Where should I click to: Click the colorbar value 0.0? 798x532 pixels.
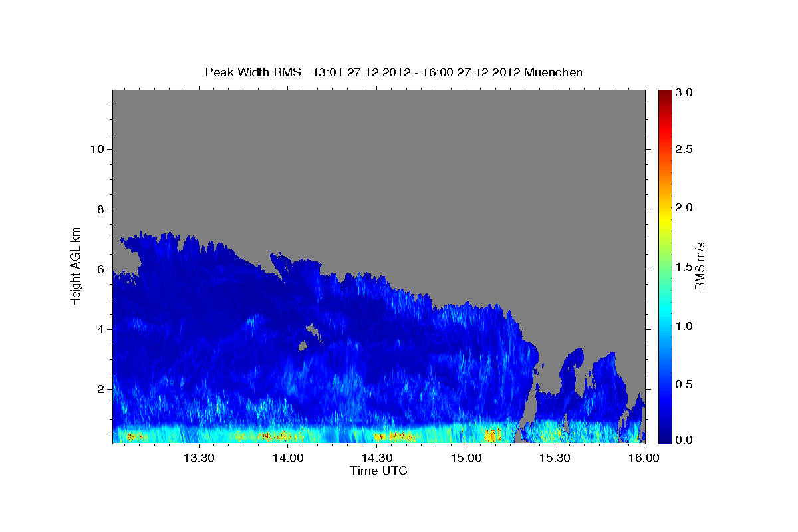[684, 440]
